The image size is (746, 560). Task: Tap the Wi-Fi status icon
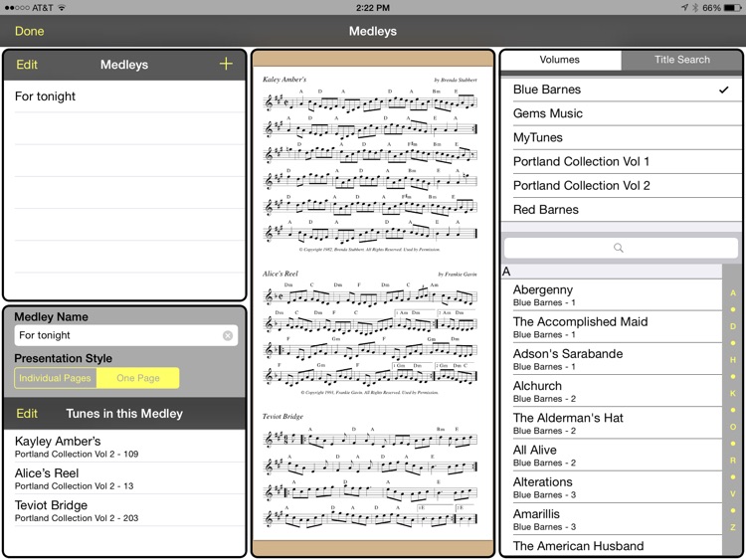pyautogui.click(x=62, y=8)
